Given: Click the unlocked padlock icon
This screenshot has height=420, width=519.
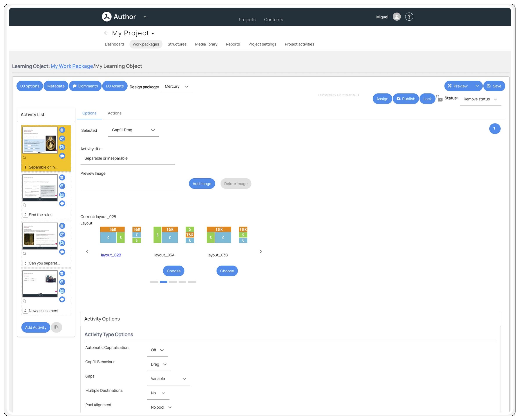Looking at the screenshot, I should [439, 98].
